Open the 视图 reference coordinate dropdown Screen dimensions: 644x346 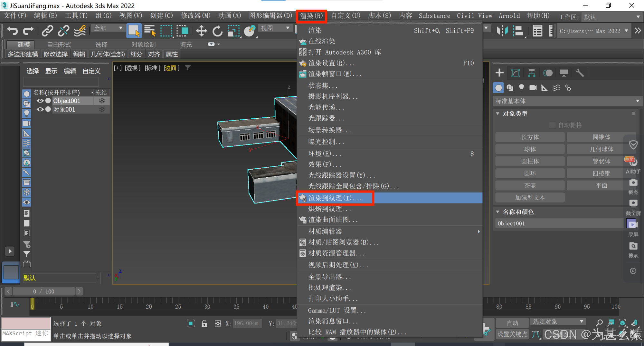point(275,28)
